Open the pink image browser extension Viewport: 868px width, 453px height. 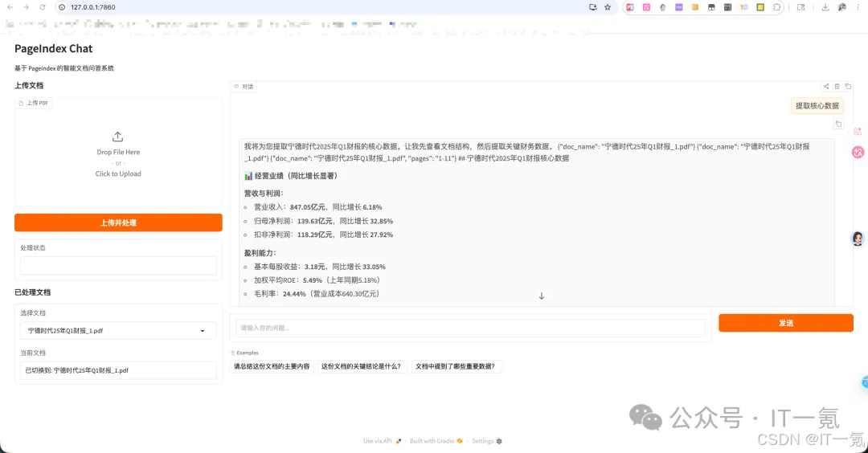coord(646,7)
